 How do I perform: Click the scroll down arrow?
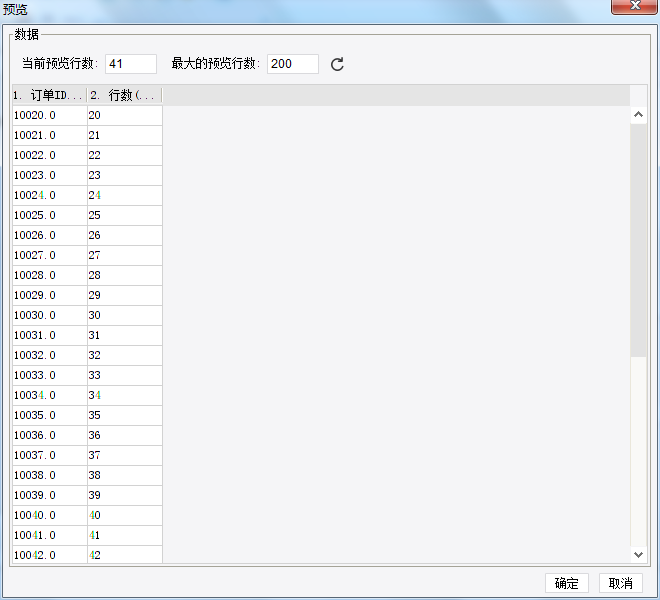coord(638,555)
